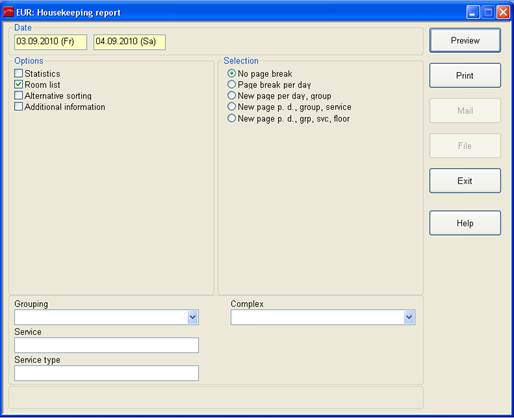Select No page break radio option
The width and height of the screenshot is (514, 418).
tap(231, 73)
